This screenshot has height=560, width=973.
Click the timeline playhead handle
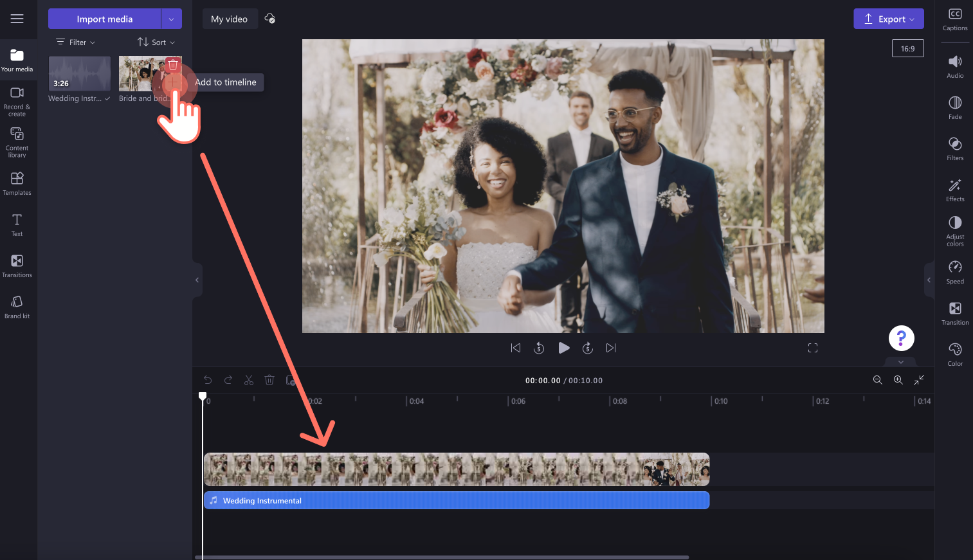coord(203,397)
